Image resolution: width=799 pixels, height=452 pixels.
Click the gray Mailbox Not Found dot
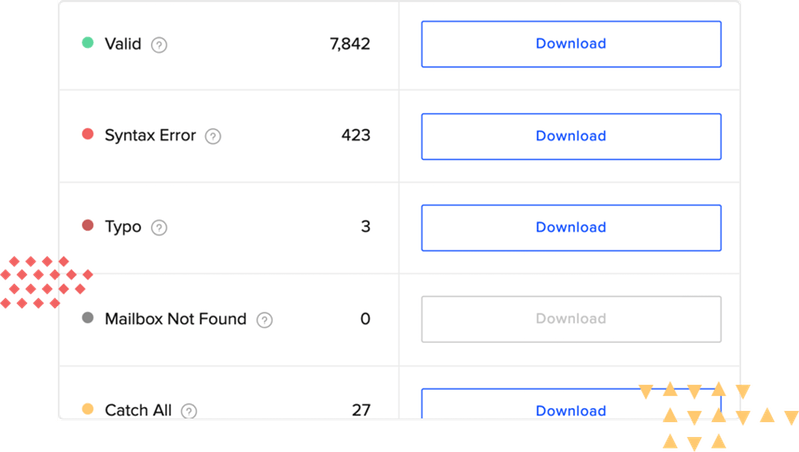[x=87, y=319]
